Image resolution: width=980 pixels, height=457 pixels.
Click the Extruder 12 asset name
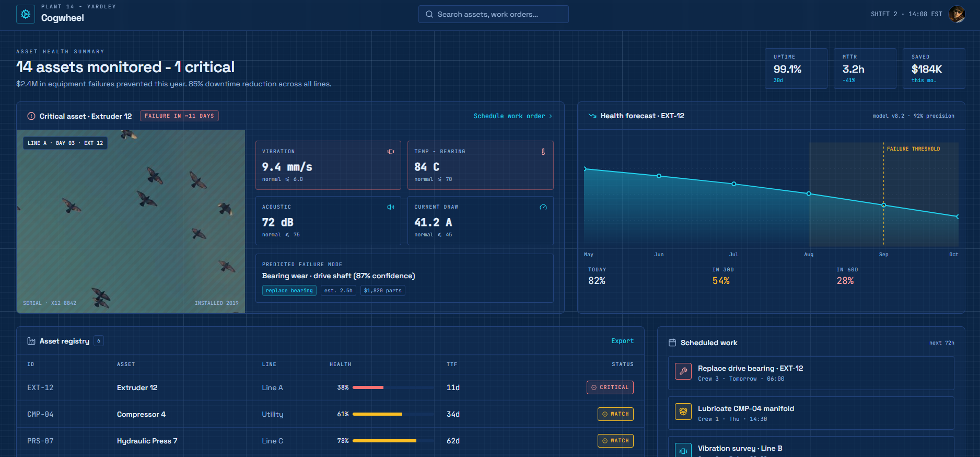coord(137,387)
